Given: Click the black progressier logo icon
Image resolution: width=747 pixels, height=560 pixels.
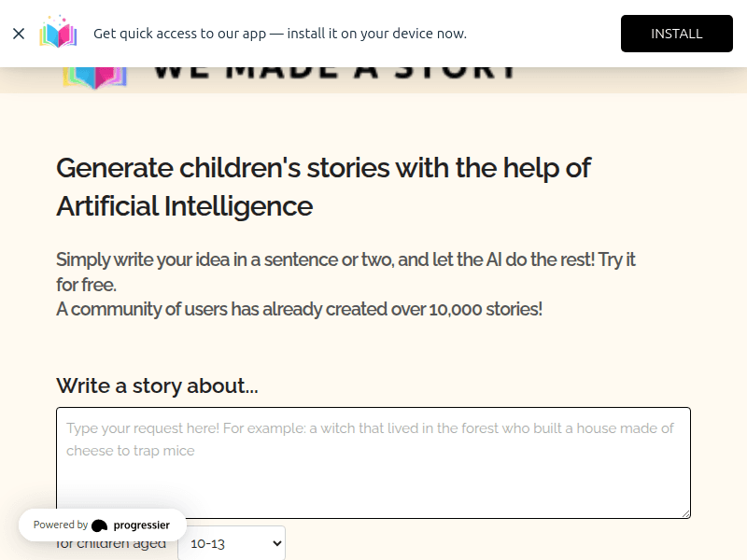Looking at the screenshot, I should tap(100, 525).
